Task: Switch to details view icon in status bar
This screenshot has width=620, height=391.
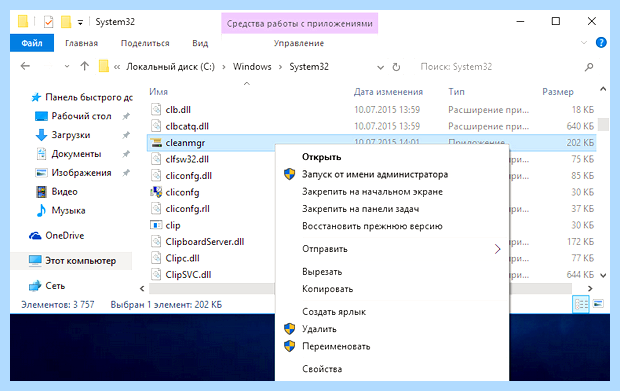Action: pyautogui.click(x=581, y=304)
